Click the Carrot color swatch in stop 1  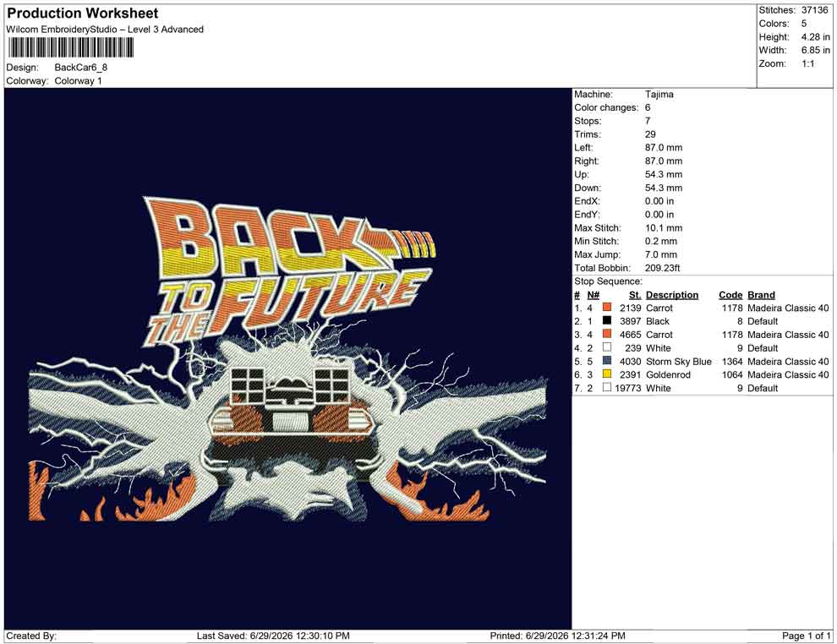click(606, 308)
